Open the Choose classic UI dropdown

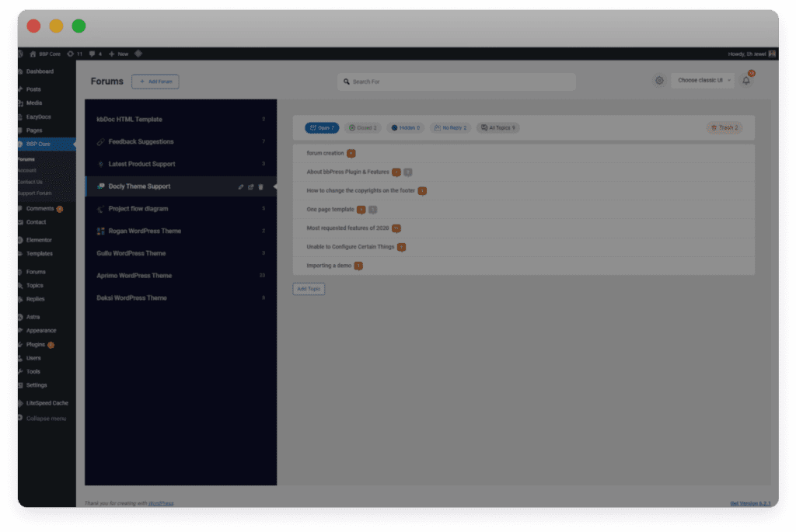tap(703, 80)
